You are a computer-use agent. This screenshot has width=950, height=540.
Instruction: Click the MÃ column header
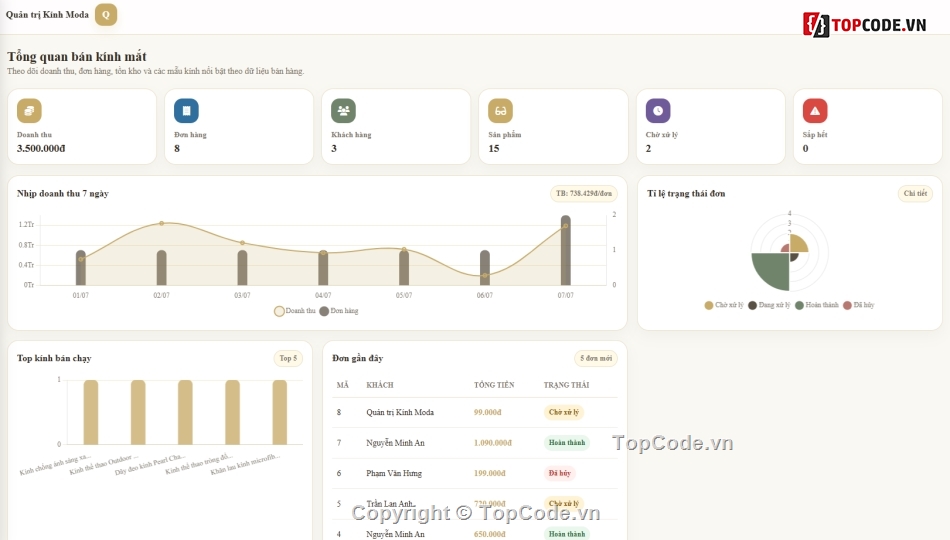[x=343, y=385]
